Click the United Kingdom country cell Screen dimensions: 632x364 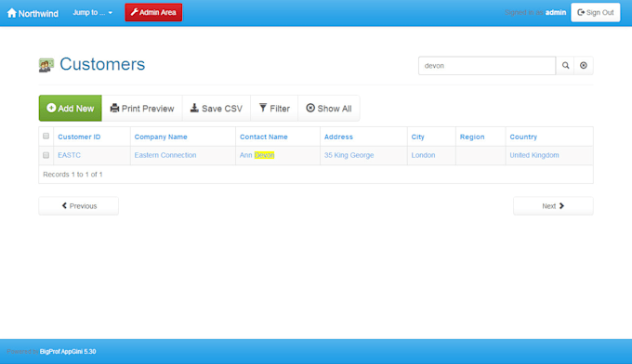pyautogui.click(x=534, y=155)
